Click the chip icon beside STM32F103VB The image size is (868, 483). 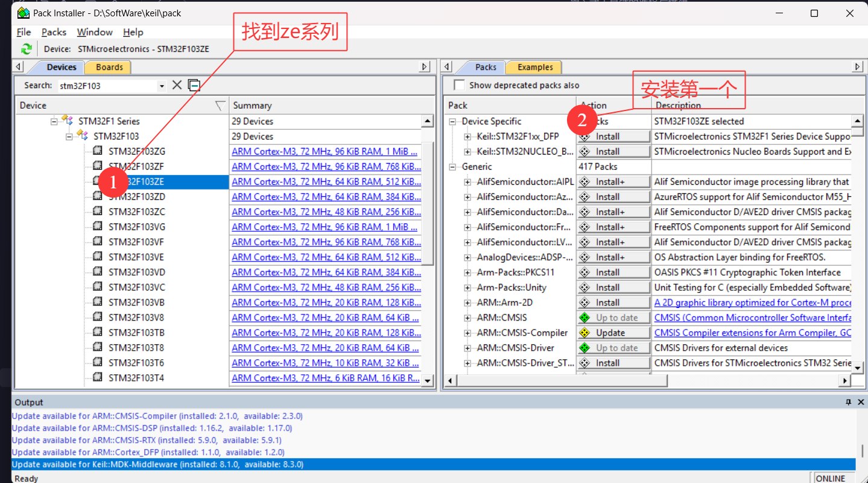pyautogui.click(x=98, y=302)
